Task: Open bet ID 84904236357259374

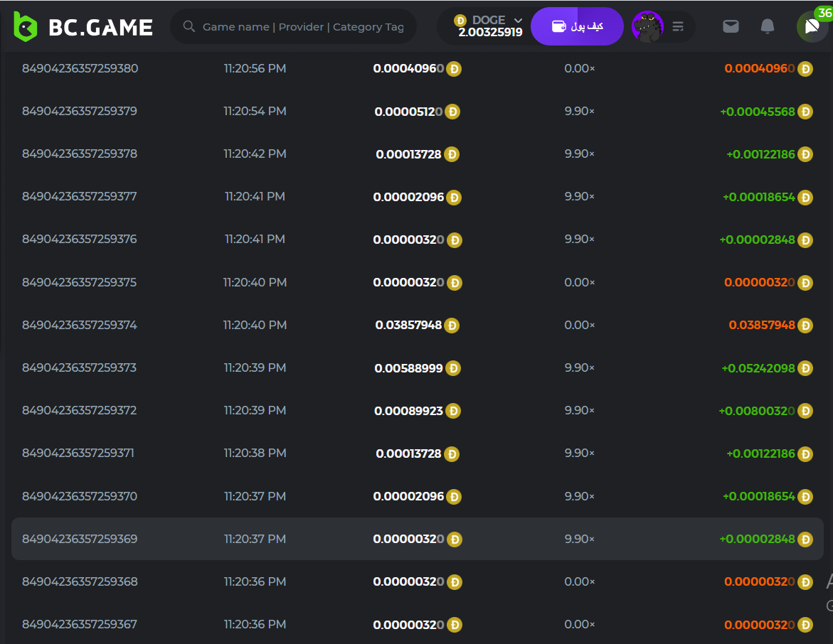Action: tap(80, 326)
